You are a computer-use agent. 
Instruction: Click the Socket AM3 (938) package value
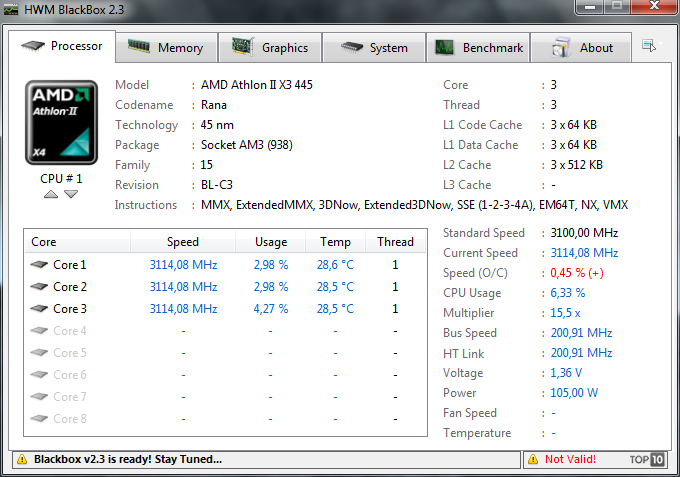(x=247, y=145)
